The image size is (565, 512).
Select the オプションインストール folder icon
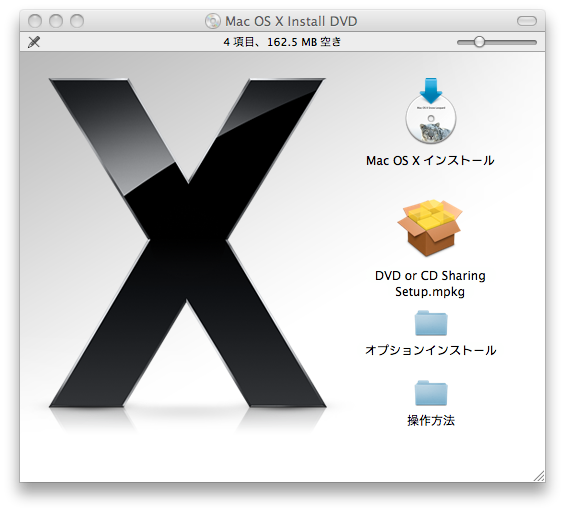431,323
